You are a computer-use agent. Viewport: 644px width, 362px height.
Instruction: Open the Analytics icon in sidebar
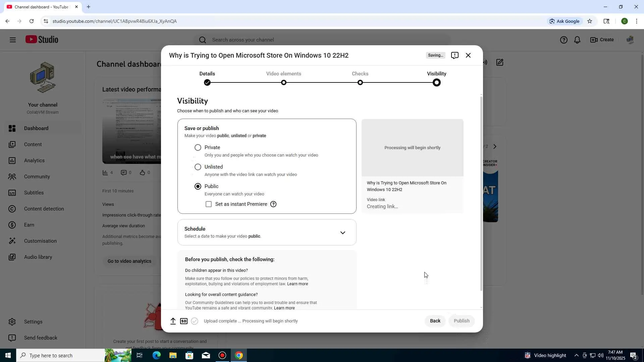point(12,161)
